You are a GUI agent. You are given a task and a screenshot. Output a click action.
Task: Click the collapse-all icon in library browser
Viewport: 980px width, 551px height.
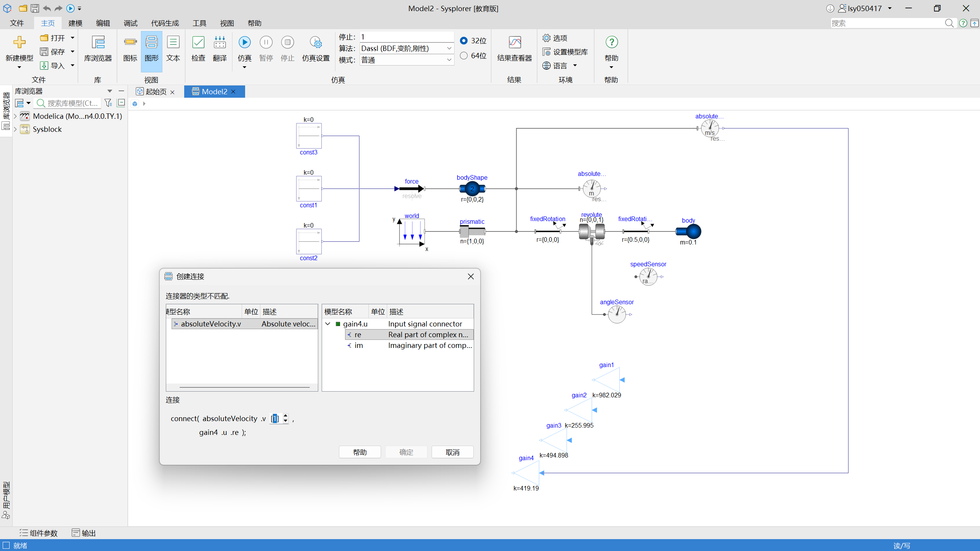tap(121, 103)
